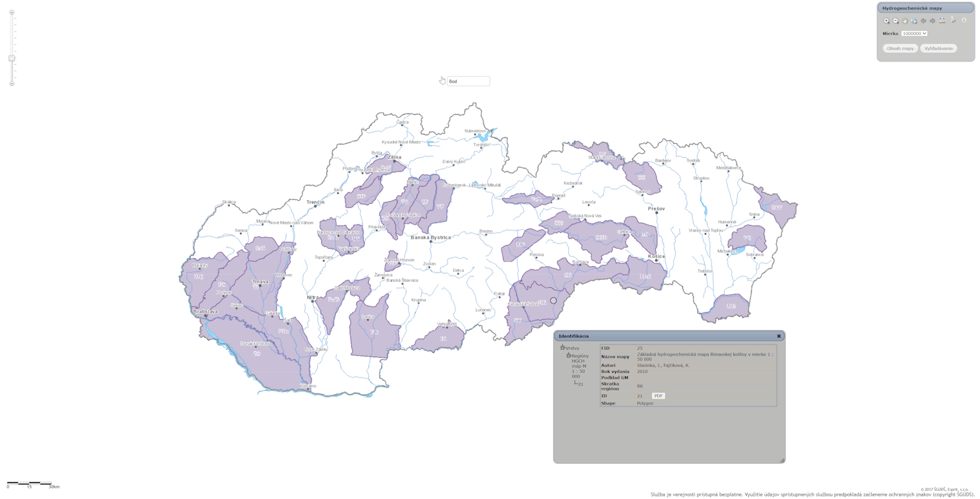
Task: Click the PDF button for ID 21
Action: pyautogui.click(x=658, y=396)
